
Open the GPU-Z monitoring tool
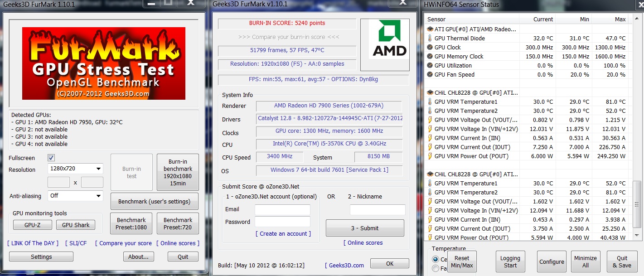[32, 225]
